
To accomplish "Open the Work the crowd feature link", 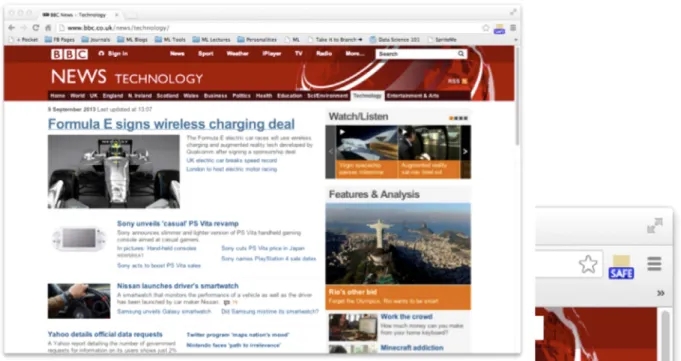I will [406, 317].
